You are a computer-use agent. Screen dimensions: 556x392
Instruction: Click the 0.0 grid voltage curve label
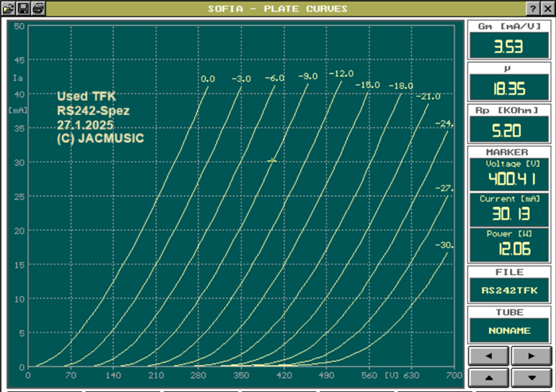pos(208,79)
